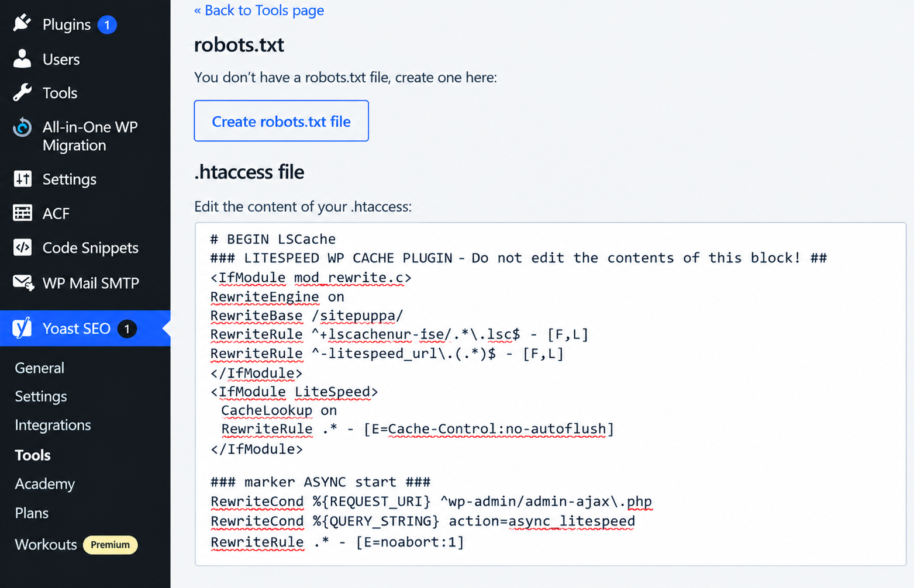
Task: Click the '<IfModule mod_rewrite.c>' line
Action: click(311, 277)
